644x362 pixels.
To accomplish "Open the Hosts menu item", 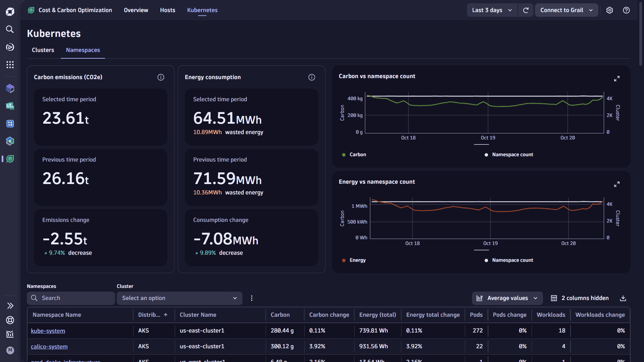I will [167, 10].
